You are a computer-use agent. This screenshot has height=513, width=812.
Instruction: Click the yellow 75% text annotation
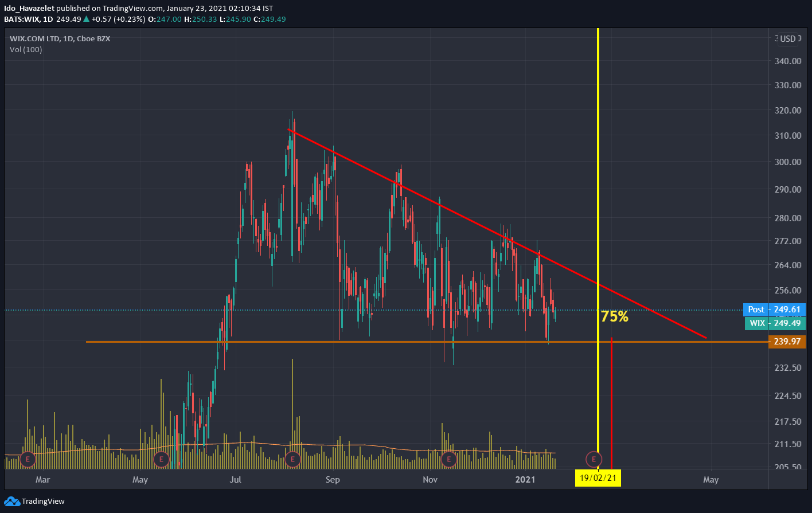(x=615, y=316)
